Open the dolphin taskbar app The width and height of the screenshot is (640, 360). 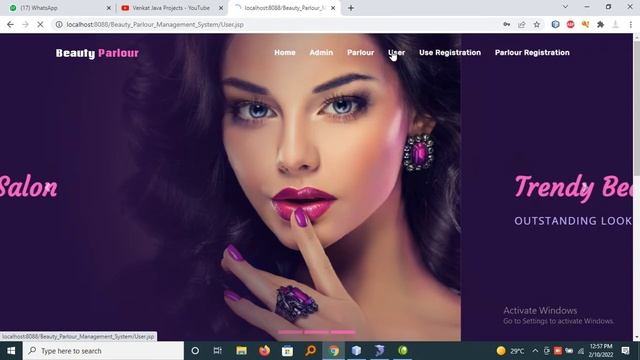pos(380,351)
